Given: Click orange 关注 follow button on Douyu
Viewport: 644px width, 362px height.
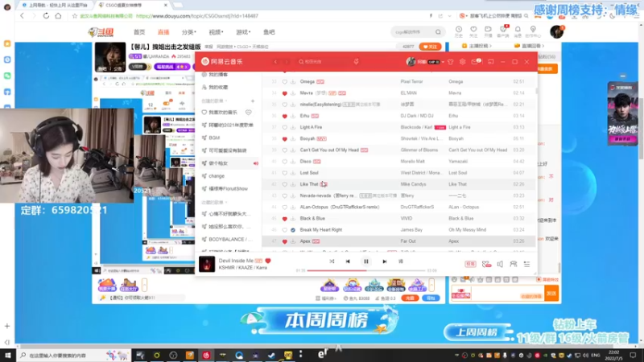Looking at the screenshot, I should tap(430, 47).
